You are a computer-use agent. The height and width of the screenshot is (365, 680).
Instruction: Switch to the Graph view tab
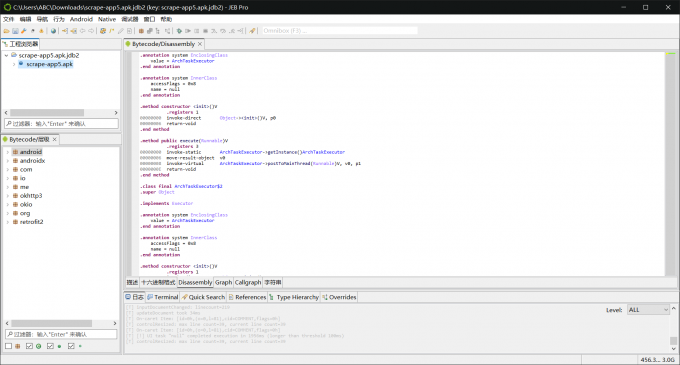point(223,282)
